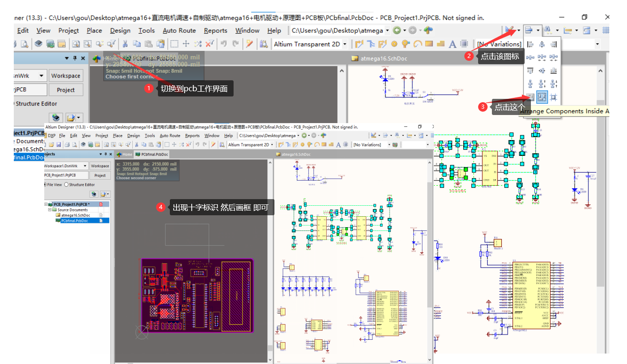This screenshot has height=364, width=627.
Task: Select atmega16.SchDoc in inset project tree
Action: click(x=76, y=215)
